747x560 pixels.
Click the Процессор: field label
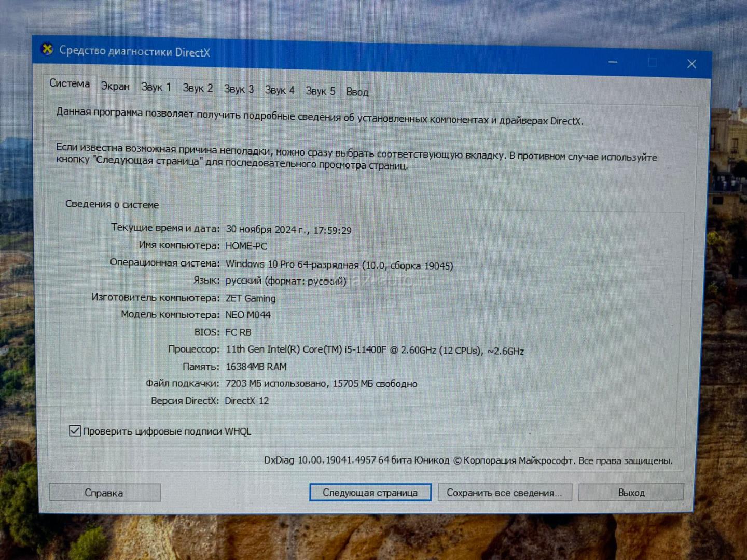193,349
